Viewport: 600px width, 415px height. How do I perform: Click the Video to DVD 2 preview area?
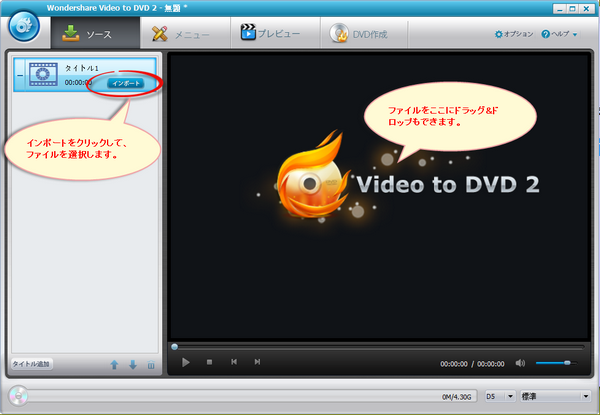click(379, 197)
